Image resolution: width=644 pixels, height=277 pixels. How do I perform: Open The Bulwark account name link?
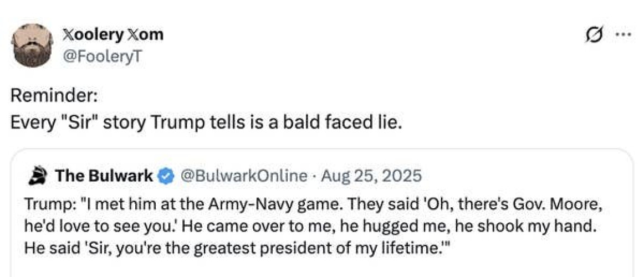point(104,176)
